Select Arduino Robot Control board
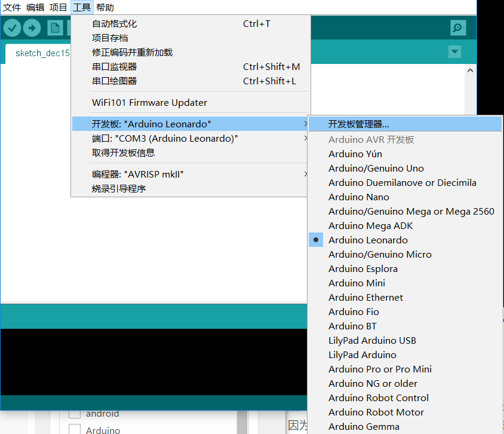504x434 pixels. click(405, 398)
